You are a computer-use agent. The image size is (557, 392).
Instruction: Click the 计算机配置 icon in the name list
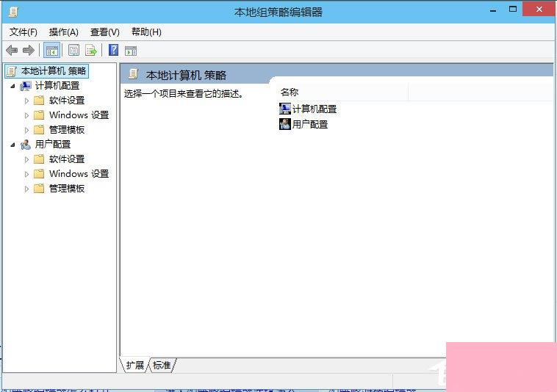[285, 109]
